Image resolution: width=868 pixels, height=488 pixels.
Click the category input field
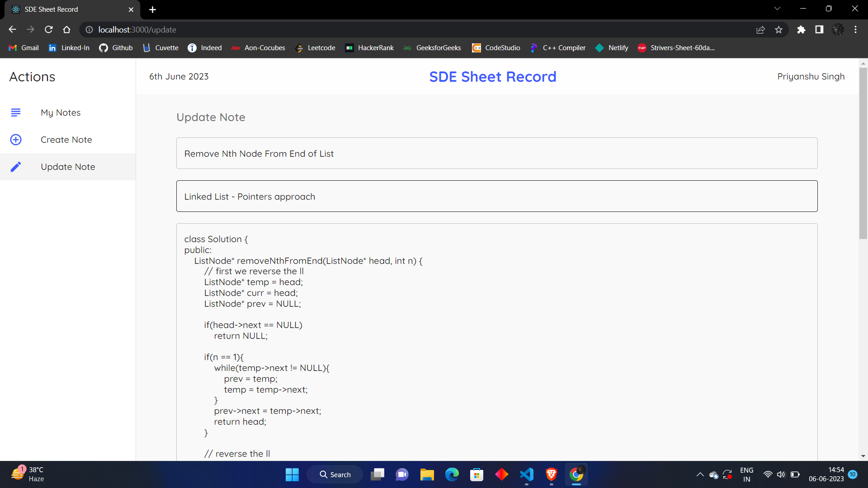[x=496, y=196]
